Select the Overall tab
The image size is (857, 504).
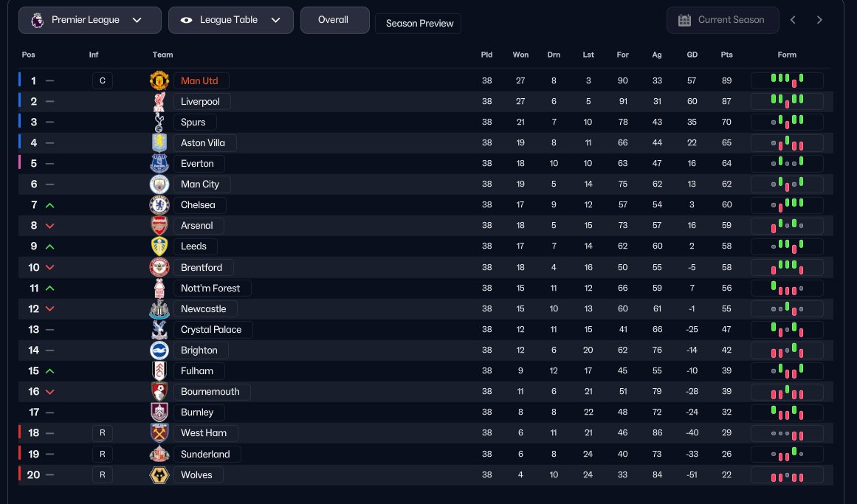click(334, 20)
